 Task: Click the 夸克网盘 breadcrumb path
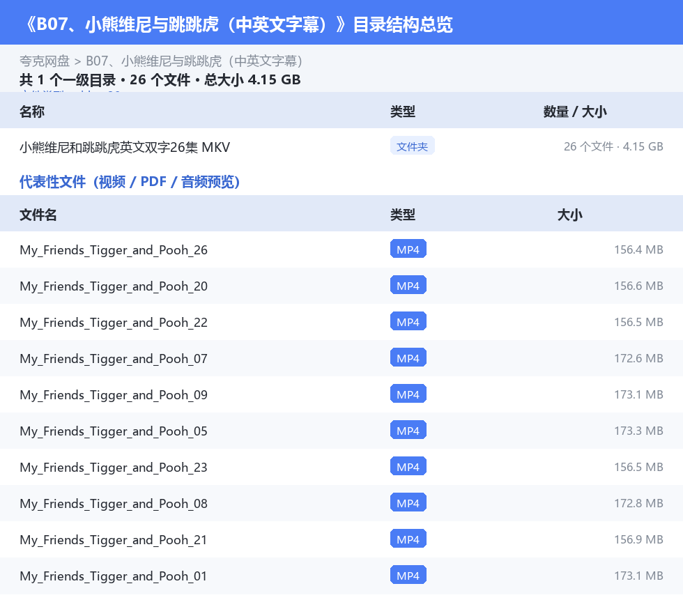click(x=161, y=61)
